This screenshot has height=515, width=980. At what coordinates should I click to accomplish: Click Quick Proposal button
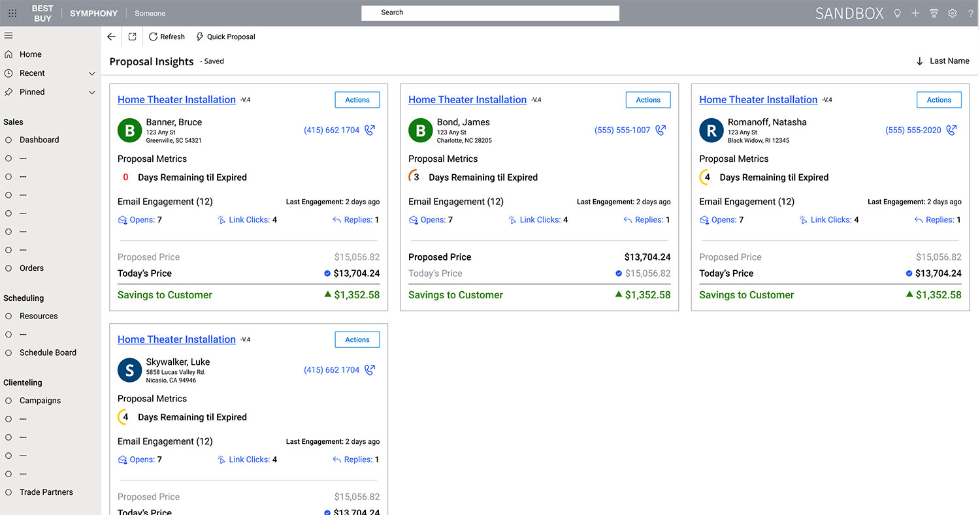(x=225, y=37)
